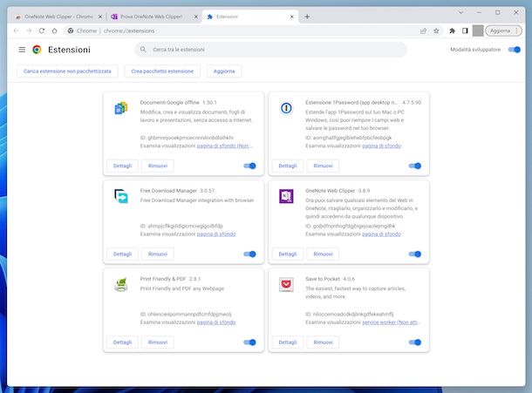Remove OneNote Web Clipper with Rimuovi
532x393 pixels.
click(x=323, y=254)
